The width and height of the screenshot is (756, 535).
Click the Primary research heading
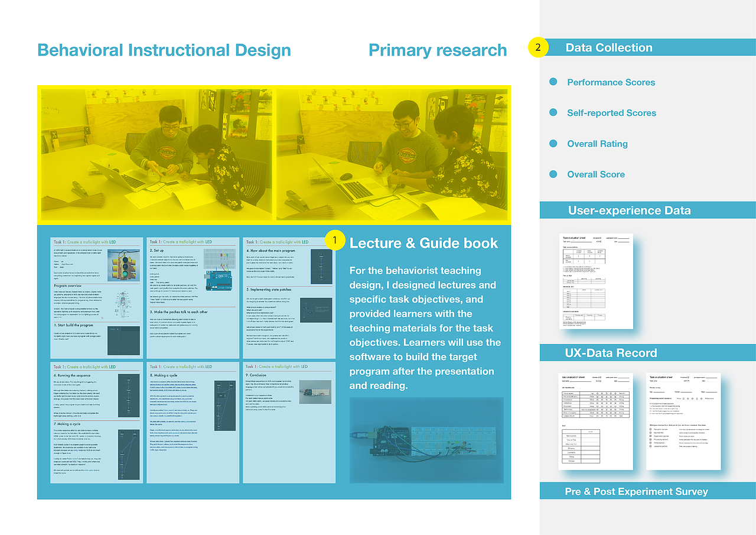[438, 51]
